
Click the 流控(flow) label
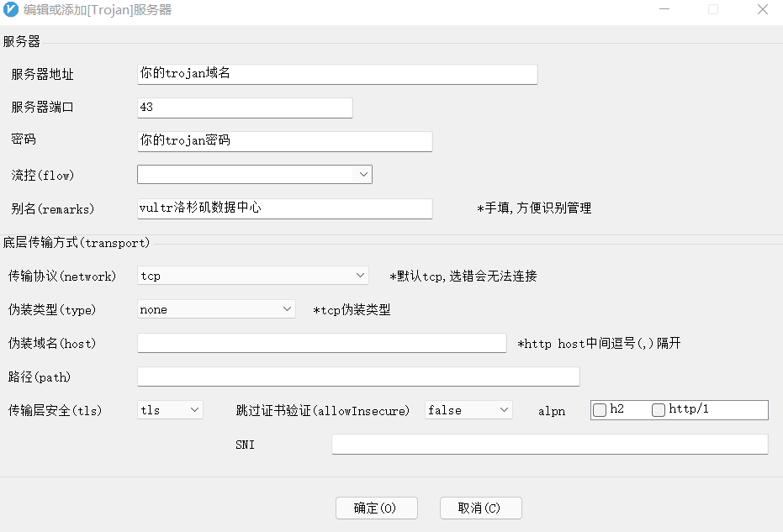coord(42,175)
